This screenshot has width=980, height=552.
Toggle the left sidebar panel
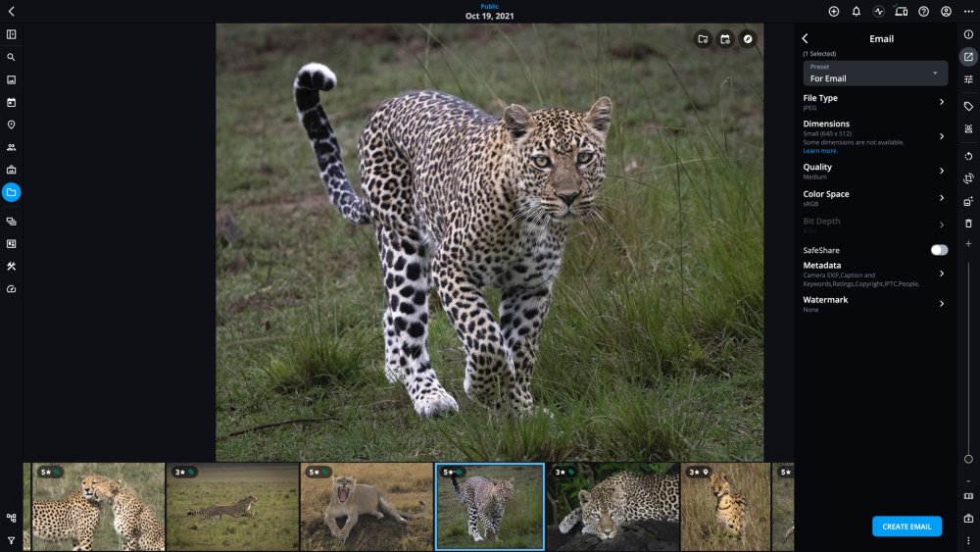[x=11, y=34]
